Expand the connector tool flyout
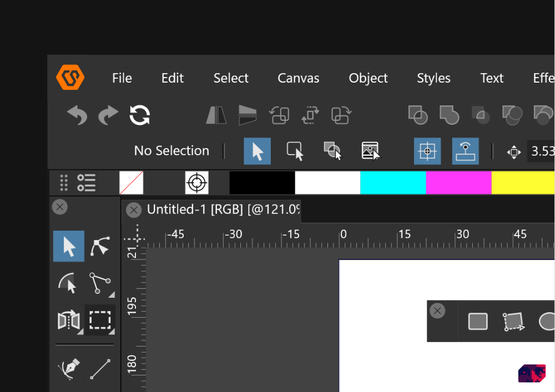 click(x=112, y=294)
